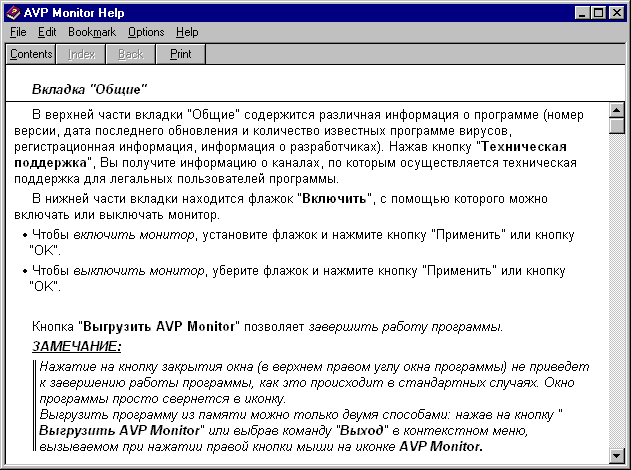
Task: Maximize the help window
Action: click(598, 13)
